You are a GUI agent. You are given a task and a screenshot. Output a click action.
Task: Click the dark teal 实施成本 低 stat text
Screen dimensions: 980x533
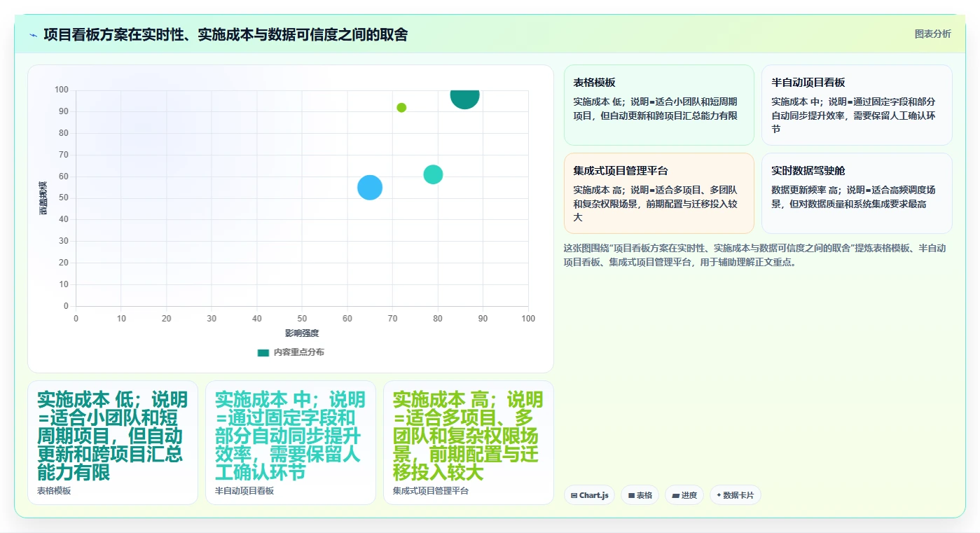pos(112,436)
